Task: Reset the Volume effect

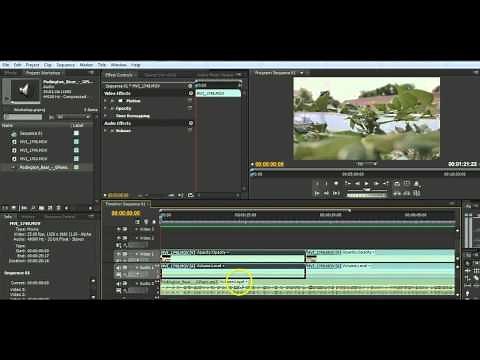Action: click(190, 131)
